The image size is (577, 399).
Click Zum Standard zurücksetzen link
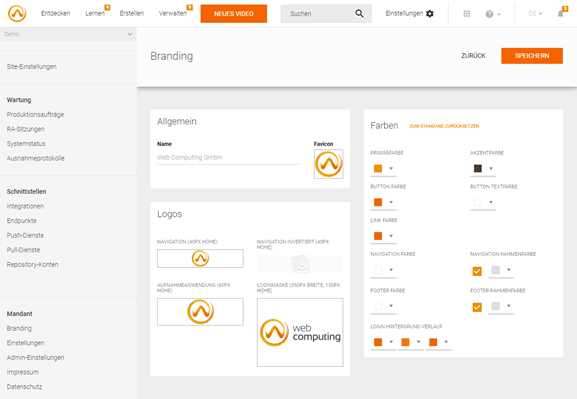(x=444, y=126)
